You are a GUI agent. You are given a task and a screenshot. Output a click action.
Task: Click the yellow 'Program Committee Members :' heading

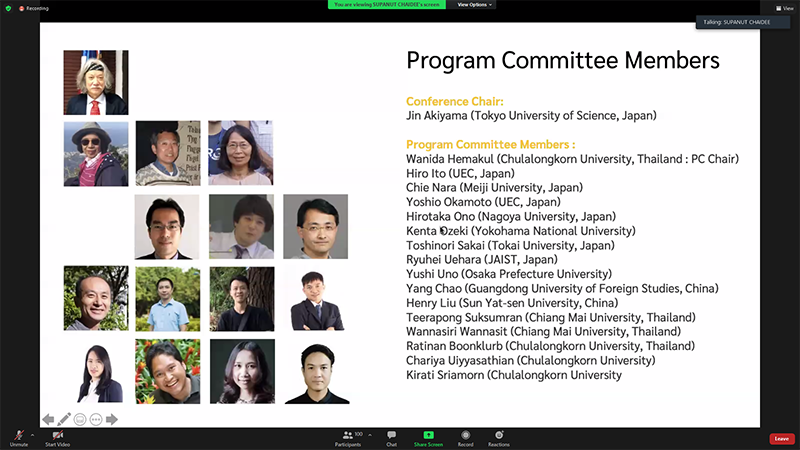(490, 145)
